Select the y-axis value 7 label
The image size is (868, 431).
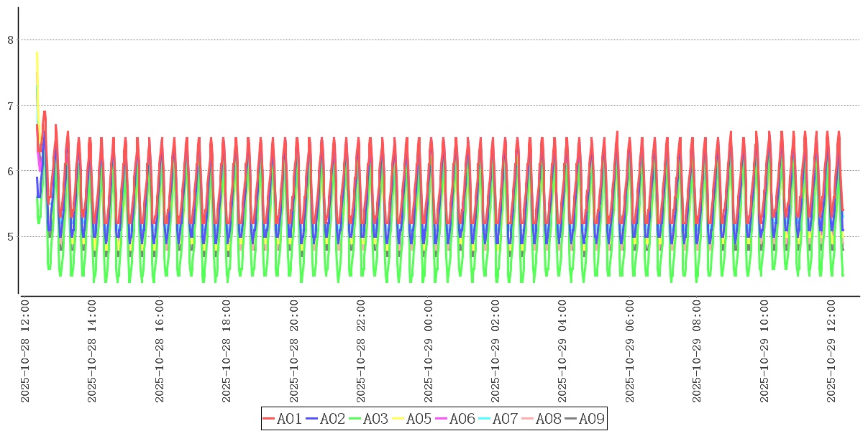click(x=10, y=106)
